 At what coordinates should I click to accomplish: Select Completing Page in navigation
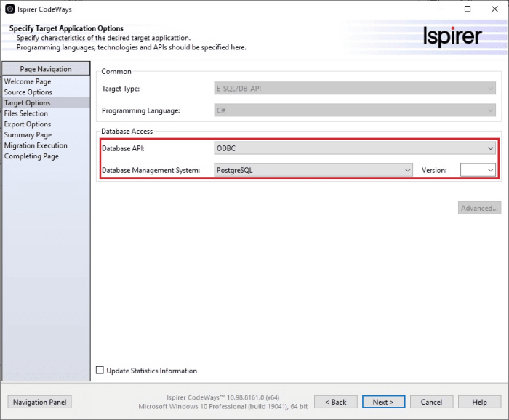tap(31, 156)
